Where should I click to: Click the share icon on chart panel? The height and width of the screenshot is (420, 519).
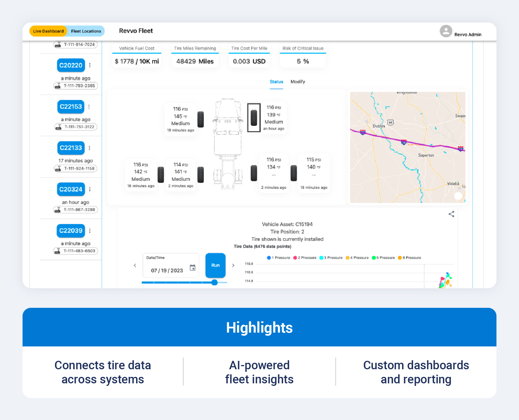[x=451, y=214]
